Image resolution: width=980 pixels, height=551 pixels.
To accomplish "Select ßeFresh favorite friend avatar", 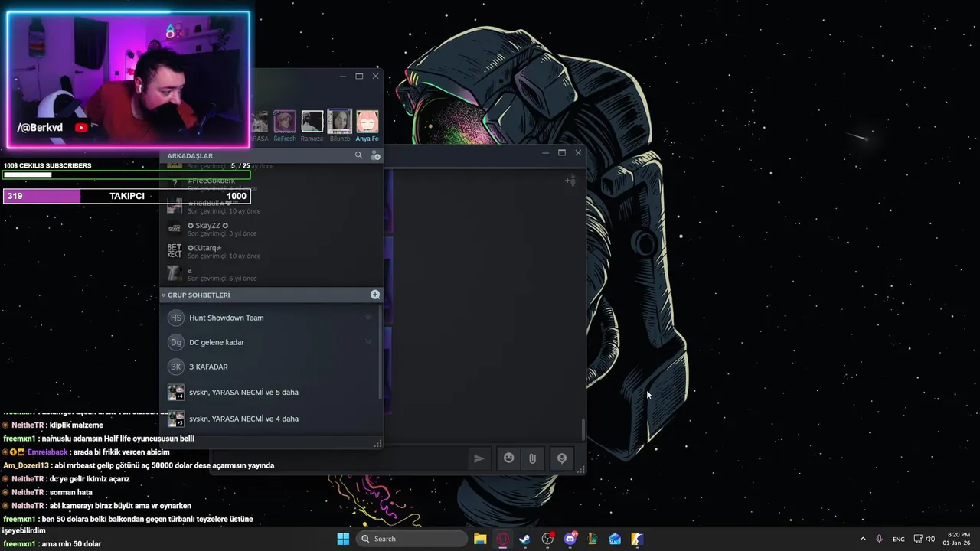I will [x=285, y=121].
